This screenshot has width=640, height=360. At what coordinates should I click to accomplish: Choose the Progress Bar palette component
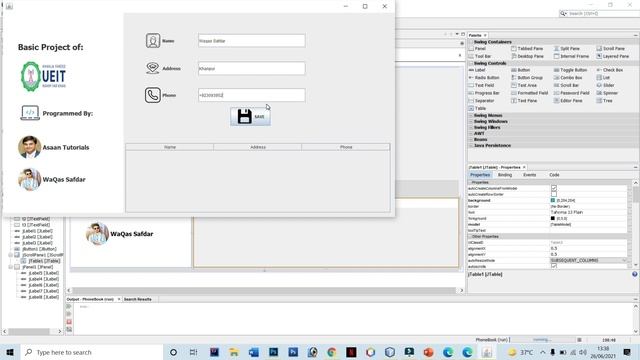(x=484, y=93)
